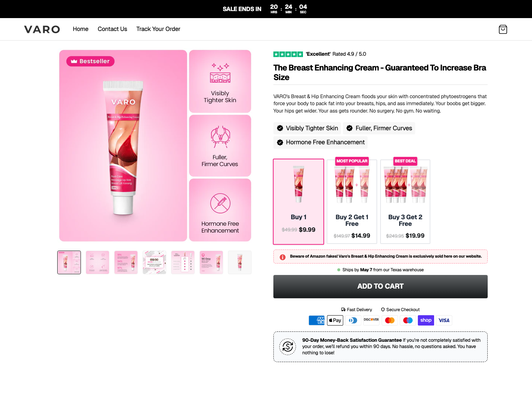The height and width of the screenshot is (406, 532).
Task: Select the last plain tube thumbnail
Action: tap(240, 262)
